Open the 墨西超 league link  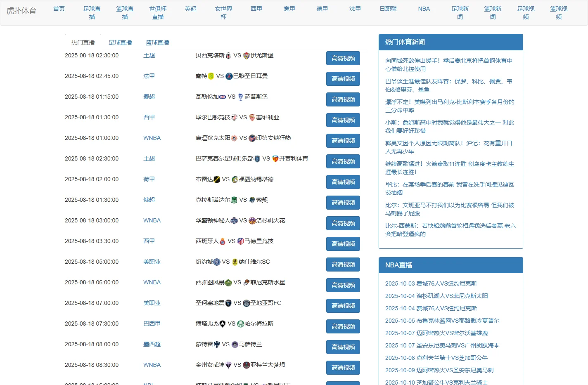(152, 344)
